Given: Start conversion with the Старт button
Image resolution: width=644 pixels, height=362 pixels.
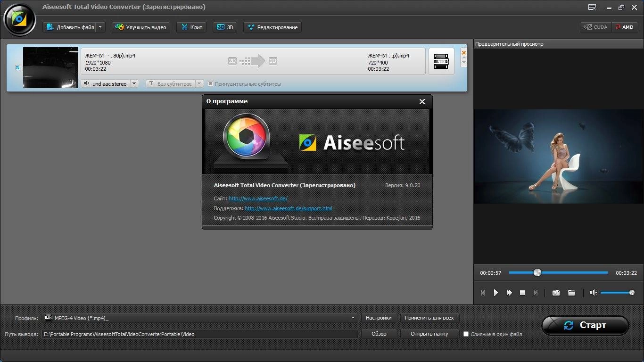Looking at the screenshot, I should tap(585, 325).
